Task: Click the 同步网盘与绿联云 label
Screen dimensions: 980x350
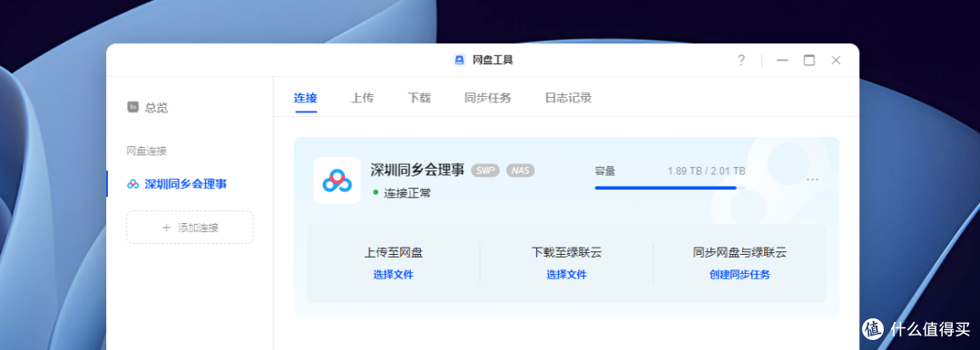Action: (x=740, y=253)
